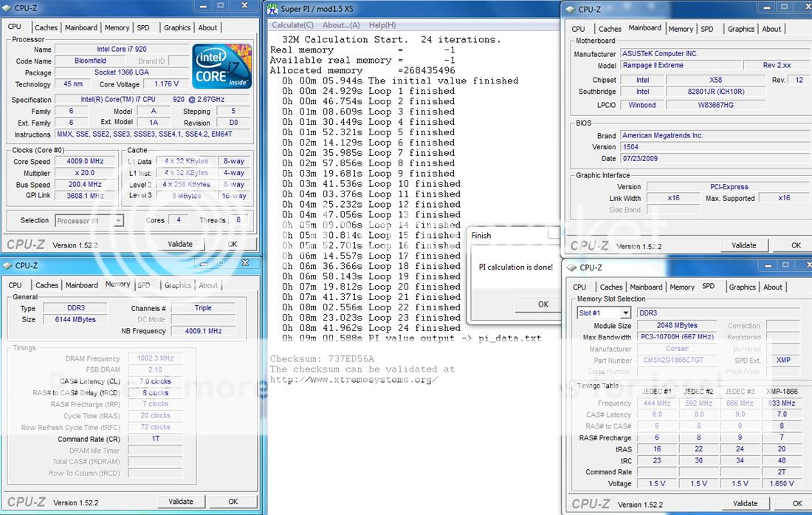Click the code name value 'Bloomfield'
The image size is (812, 515).
click(x=90, y=61)
